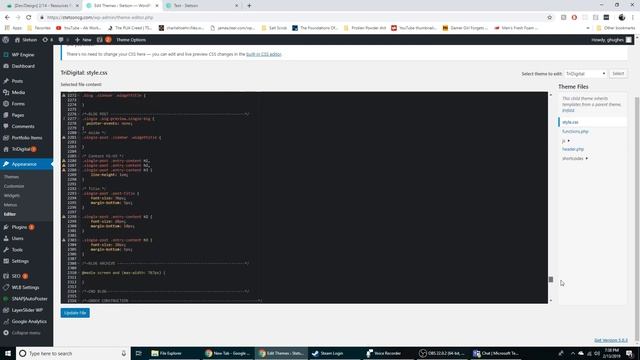
Task: Open LayerSlider WP in the sidebar
Action: pyautogui.click(x=27, y=310)
